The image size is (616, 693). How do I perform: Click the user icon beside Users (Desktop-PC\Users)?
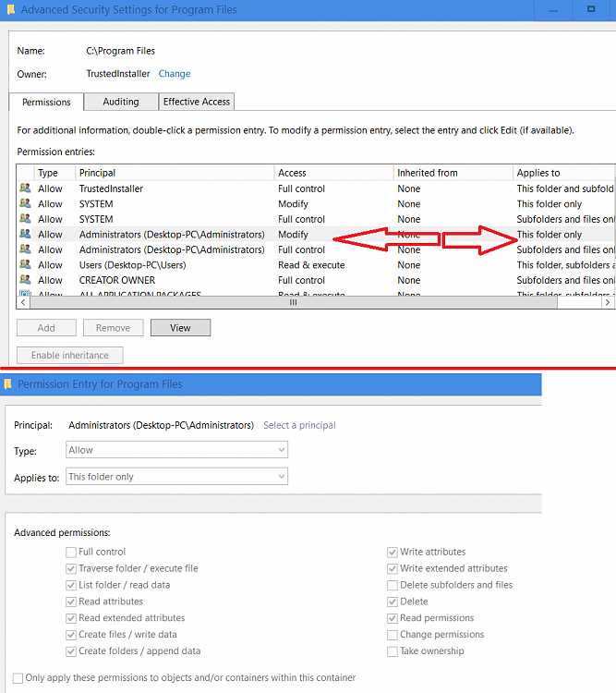pos(24,265)
